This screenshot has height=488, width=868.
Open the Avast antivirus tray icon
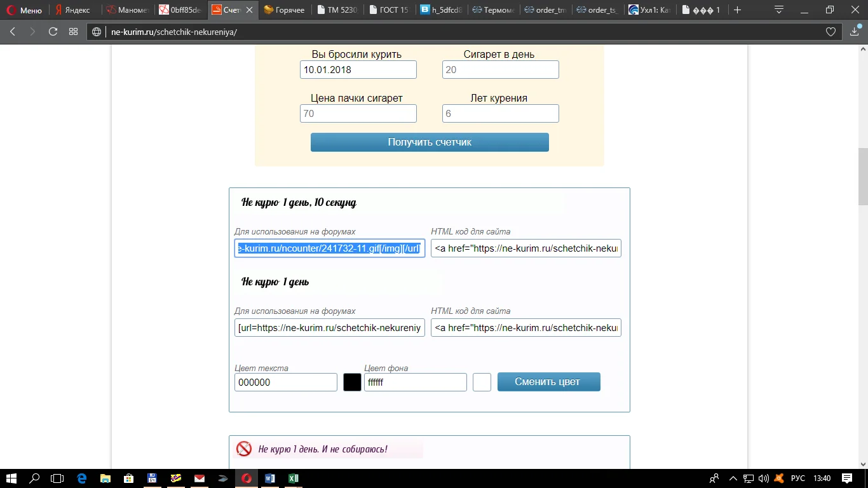[779, 478]
